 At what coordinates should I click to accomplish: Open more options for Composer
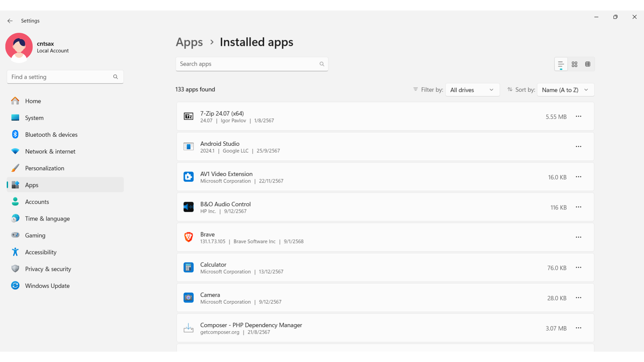tap(579, 328)
